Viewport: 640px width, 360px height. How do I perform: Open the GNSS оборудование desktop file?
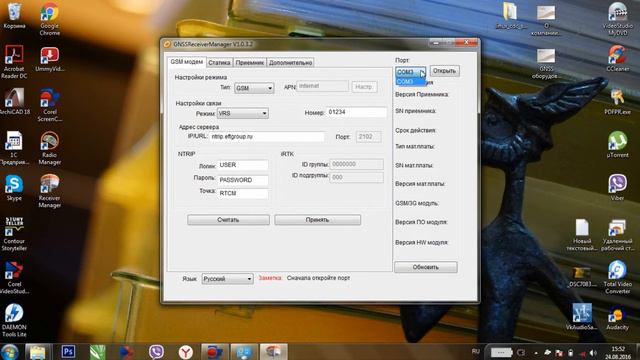point(546,63)
